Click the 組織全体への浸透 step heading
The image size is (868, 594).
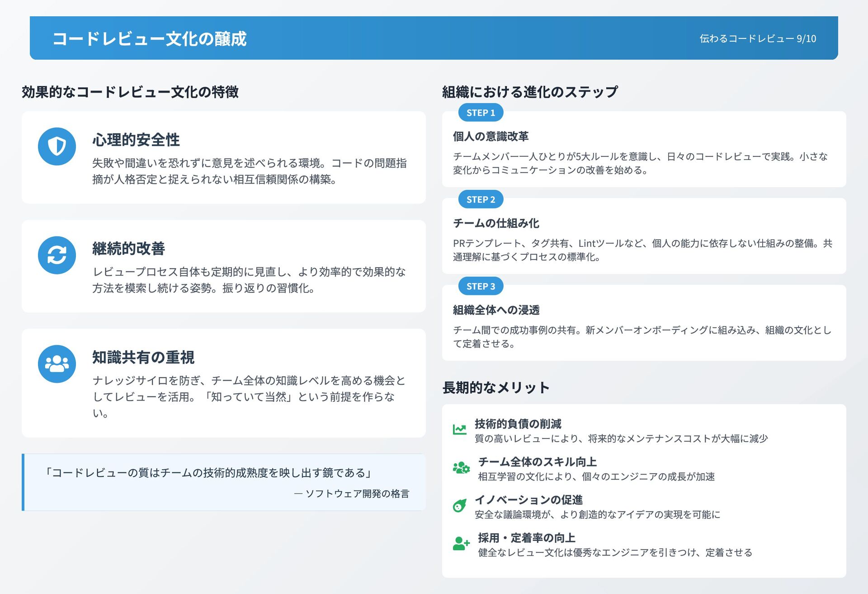496,310
